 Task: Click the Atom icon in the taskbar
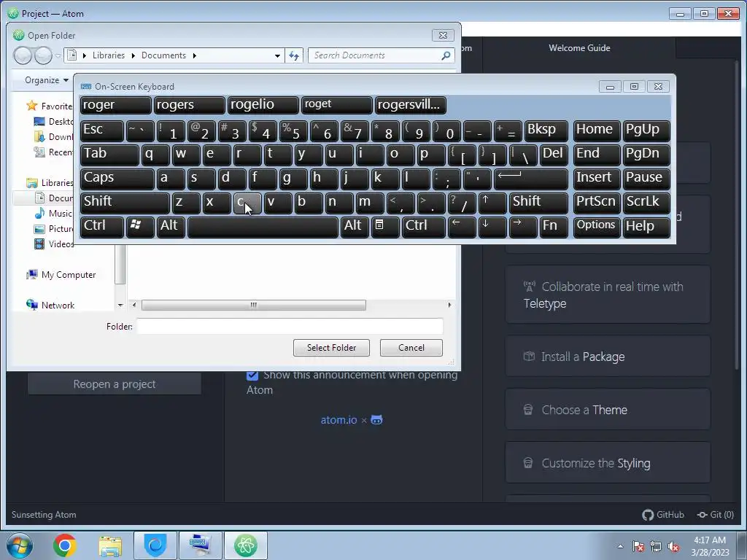pos(246,545)
